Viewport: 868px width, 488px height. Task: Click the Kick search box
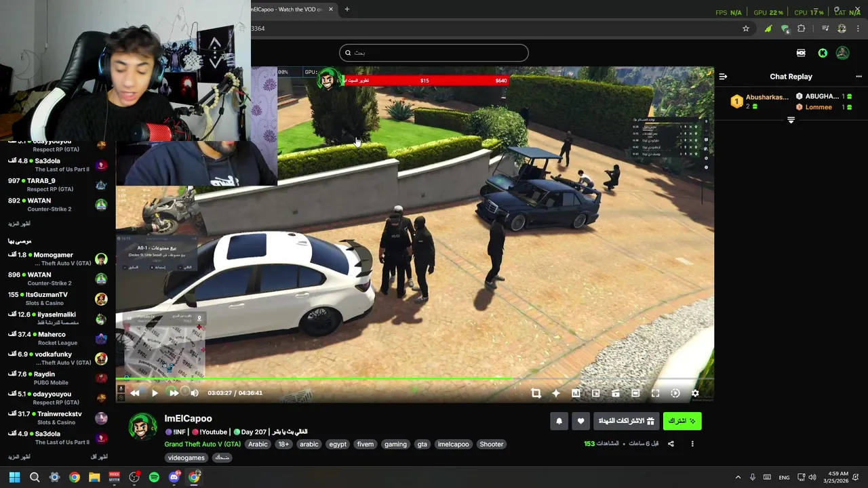click(x=434, y=53)
